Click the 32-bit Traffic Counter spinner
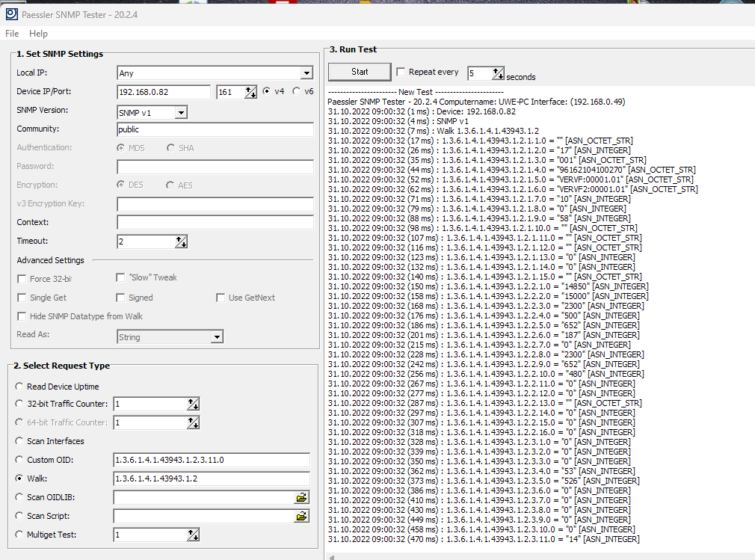 pyautogui.click(x=193, y=404)
